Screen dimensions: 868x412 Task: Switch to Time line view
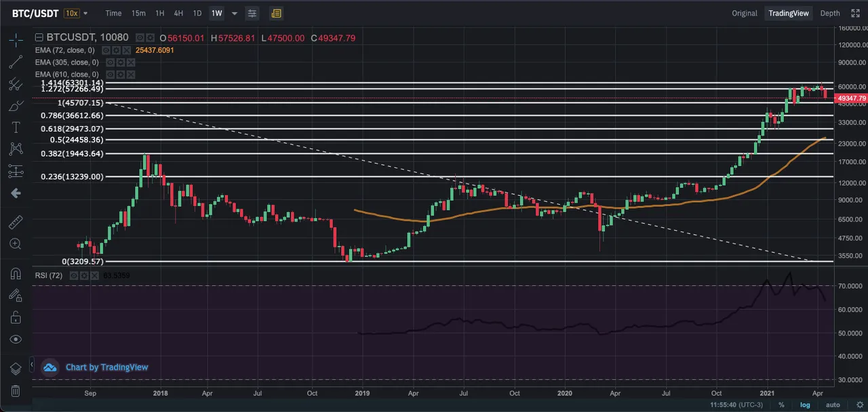coord(113,13)
